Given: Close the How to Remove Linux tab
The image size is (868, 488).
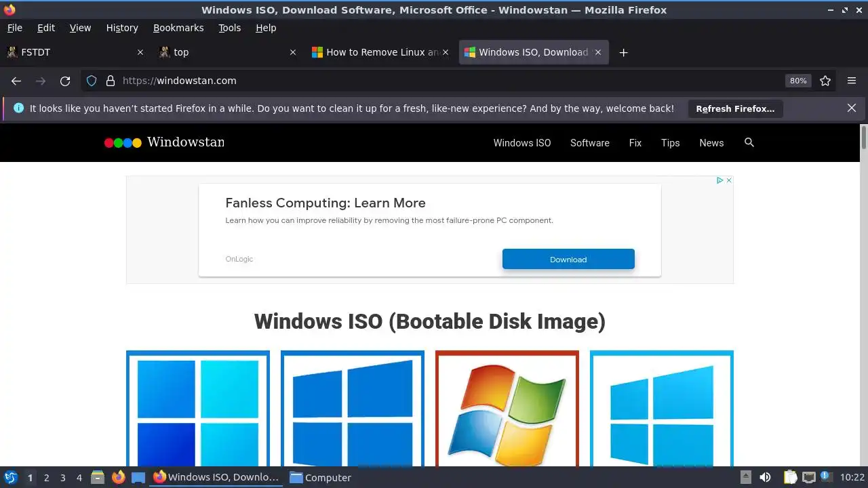Looking at the screenshot, I should pos(446,52).
